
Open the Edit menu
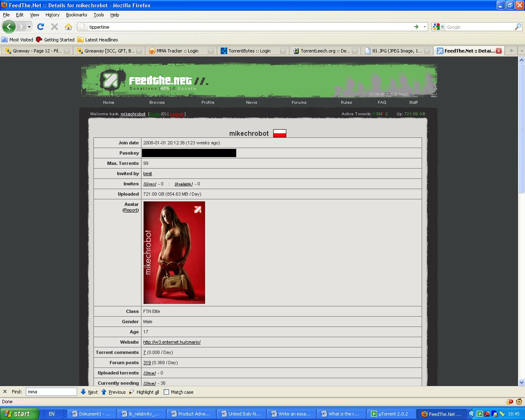(x=20, y=14)
